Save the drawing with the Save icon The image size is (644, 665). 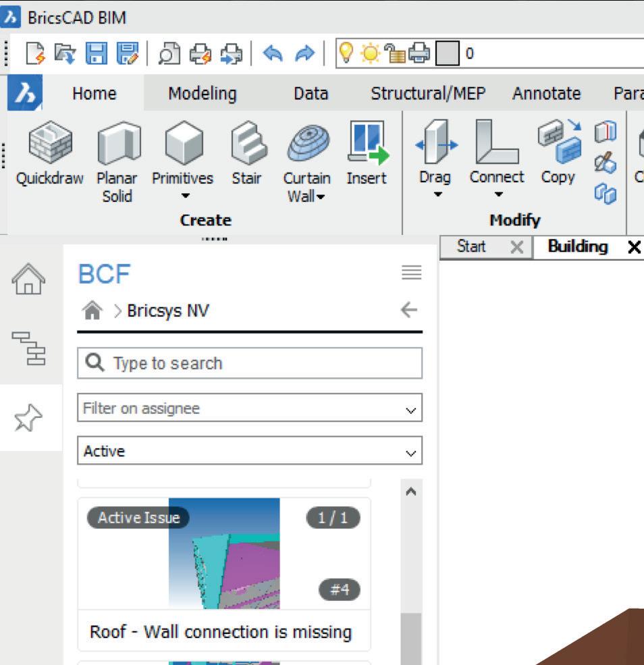click(97, 53)
